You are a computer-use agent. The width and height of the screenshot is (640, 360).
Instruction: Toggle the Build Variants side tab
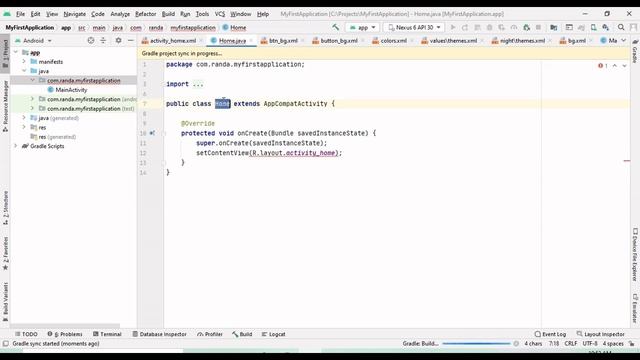pyautogui.click(x=5, y=302)
